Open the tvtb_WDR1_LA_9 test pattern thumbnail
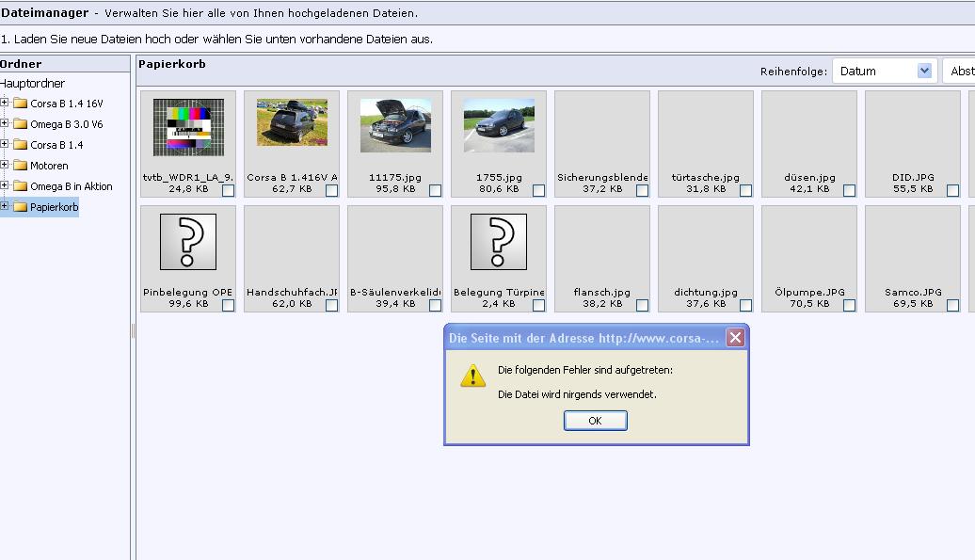The height and width of the screenshot is (560, 975). (x=188, y=127)
